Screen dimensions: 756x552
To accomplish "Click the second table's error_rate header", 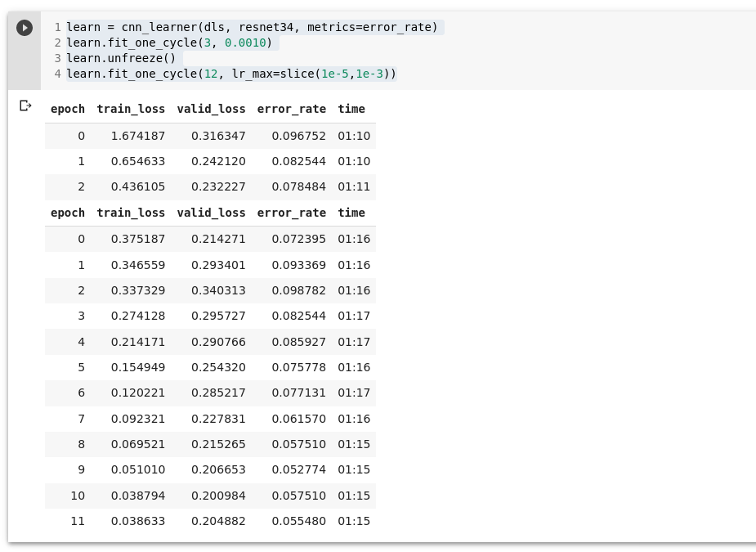I will click(291, 213).
